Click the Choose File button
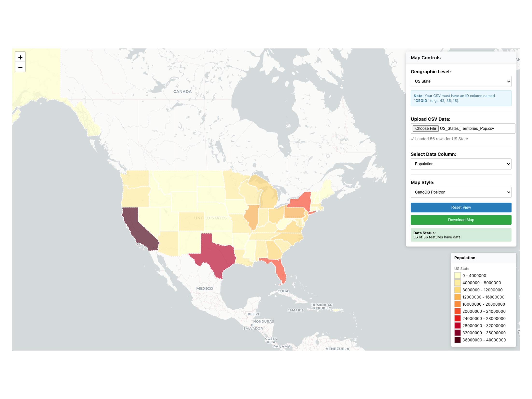 [425, 128]
